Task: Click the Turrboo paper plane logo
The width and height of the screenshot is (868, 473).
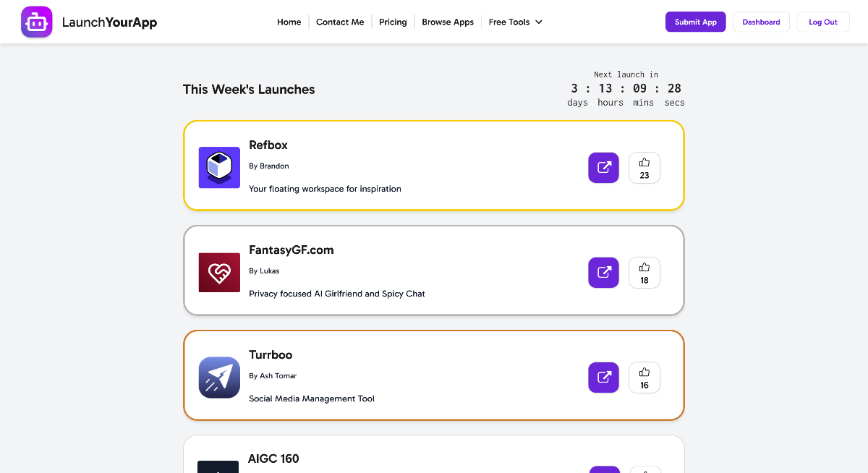Action: click(x=219, y=377)
